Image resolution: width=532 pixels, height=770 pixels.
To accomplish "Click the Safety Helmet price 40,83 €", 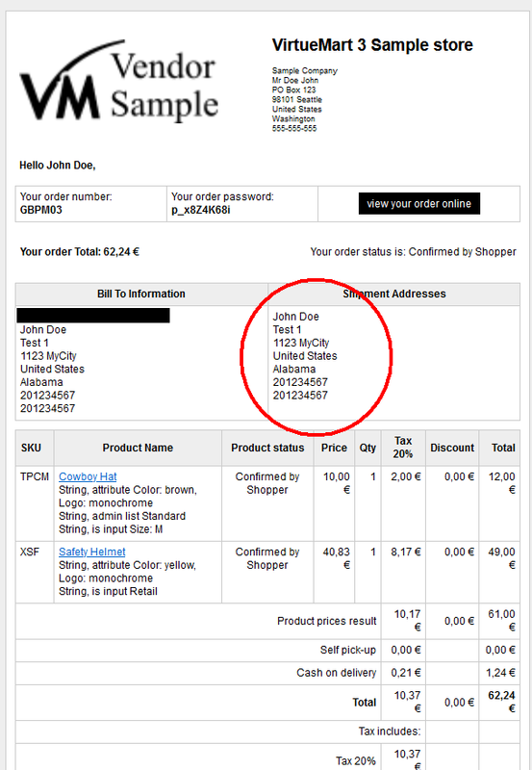I will (337, 558).
